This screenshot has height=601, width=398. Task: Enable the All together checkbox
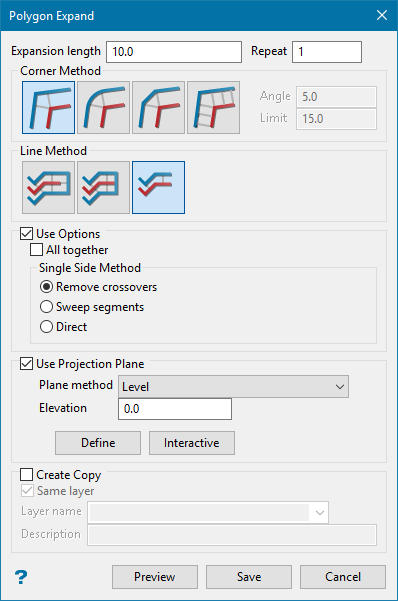[36, 250]
